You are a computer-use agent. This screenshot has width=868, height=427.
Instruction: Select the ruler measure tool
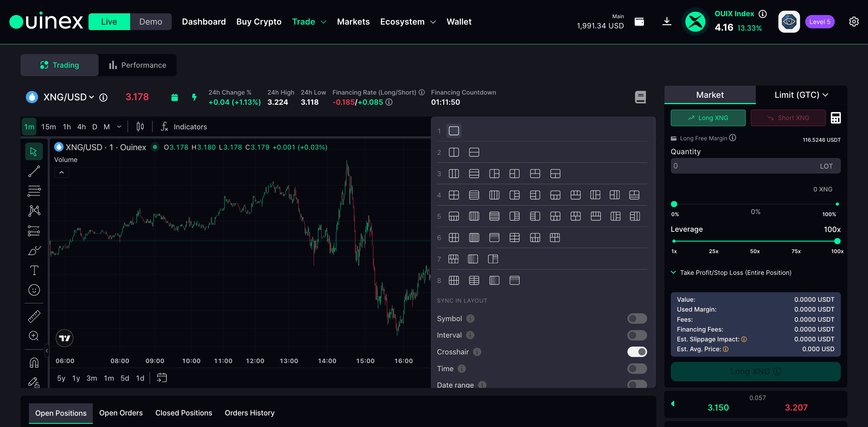[34, 316]
